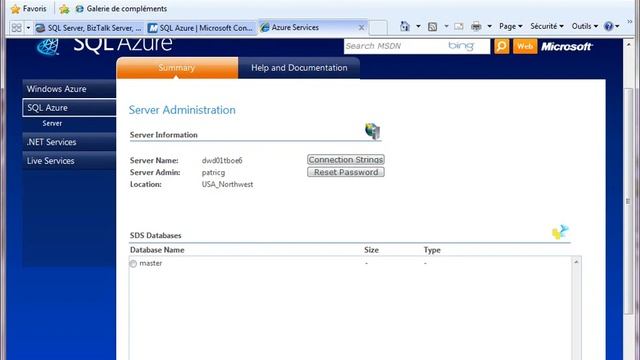Click server name dwd01tboe6
This screenshot has height=360, width=640.
tap(222, 160)
